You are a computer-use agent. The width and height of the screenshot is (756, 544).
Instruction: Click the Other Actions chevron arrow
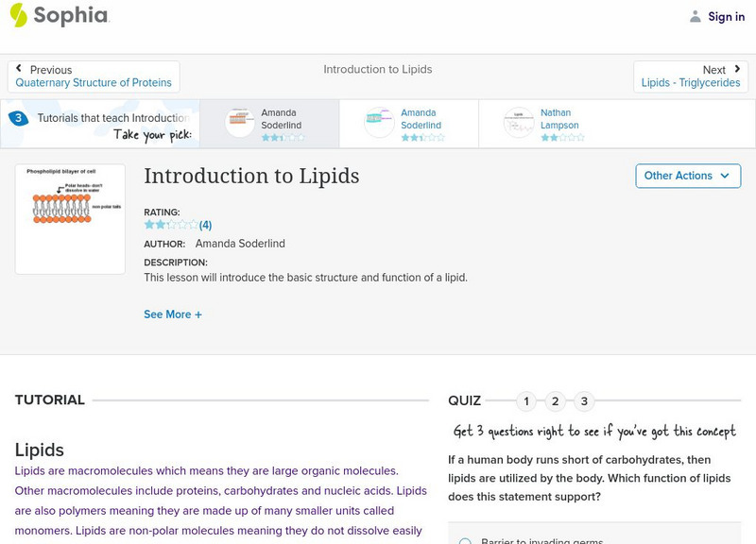[x=724, y=176]
